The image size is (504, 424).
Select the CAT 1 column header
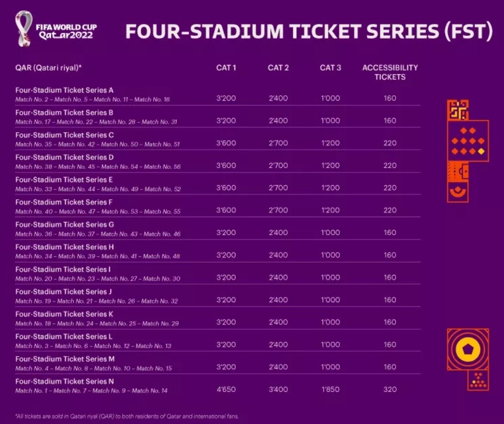pos(226,67)
